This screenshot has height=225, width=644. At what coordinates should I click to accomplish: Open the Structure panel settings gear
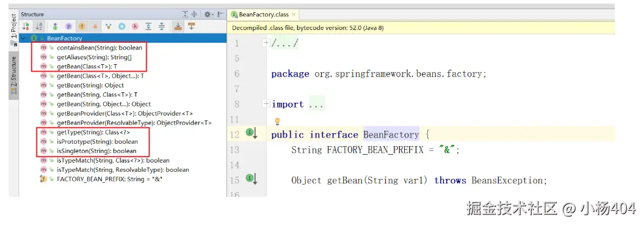(209, 15)
